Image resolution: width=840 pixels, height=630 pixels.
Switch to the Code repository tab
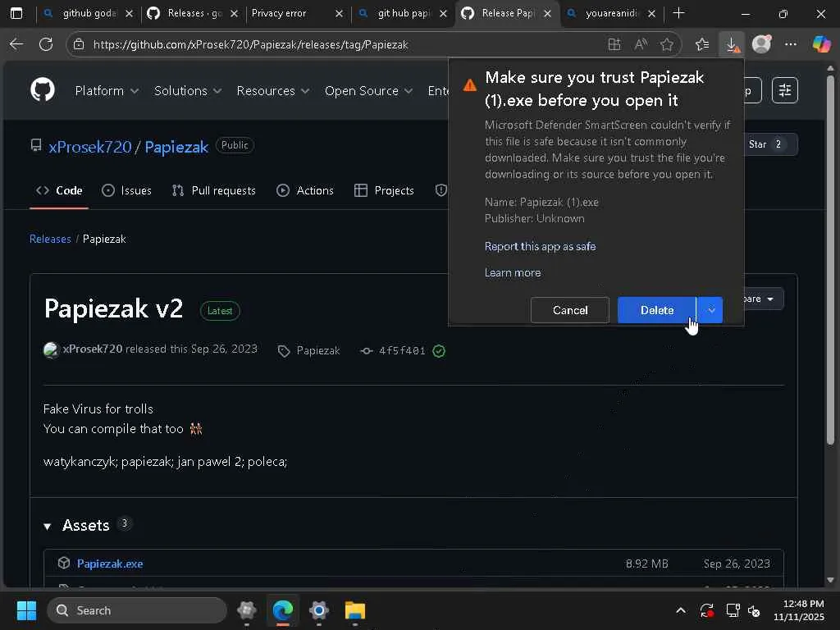pos(59,190)
